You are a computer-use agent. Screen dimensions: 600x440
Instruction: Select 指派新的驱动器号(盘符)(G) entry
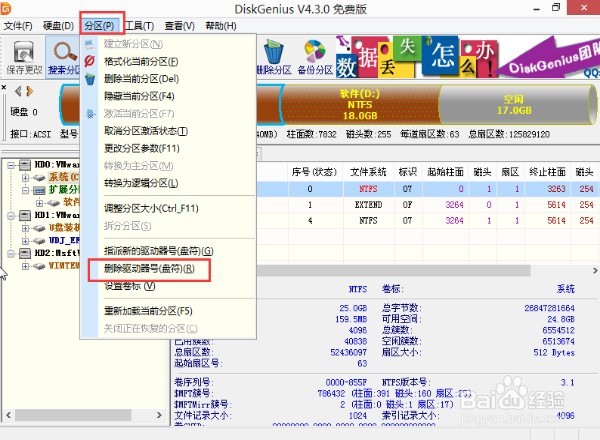click(158, 251)
